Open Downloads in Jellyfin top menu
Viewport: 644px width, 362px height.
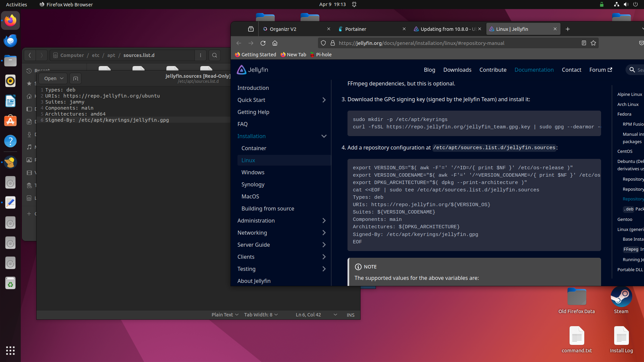457,70
